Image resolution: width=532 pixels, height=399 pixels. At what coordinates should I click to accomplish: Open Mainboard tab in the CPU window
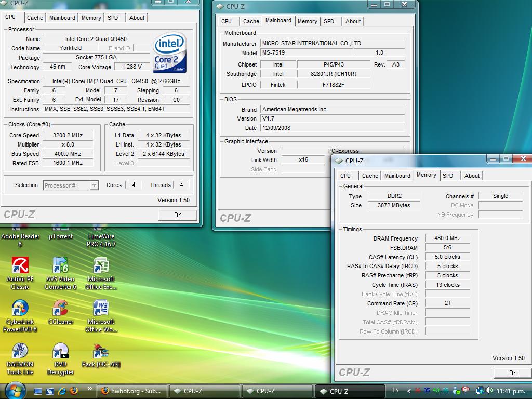click(x=62, y=18)
